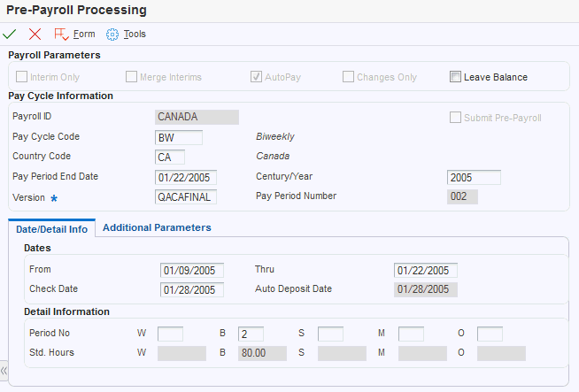
Task: Check the Submit Pre-Payroll checkbox
Action: coord(455,117)
